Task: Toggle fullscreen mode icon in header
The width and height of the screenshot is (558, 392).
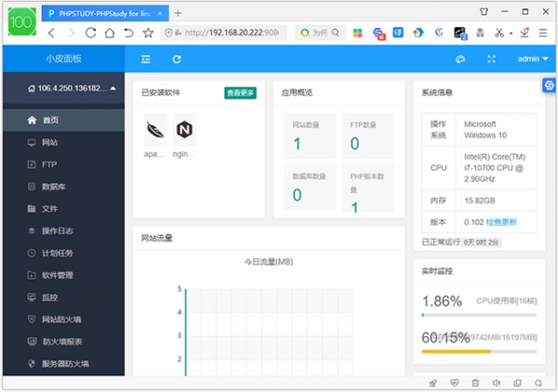Action: point(492,59)
